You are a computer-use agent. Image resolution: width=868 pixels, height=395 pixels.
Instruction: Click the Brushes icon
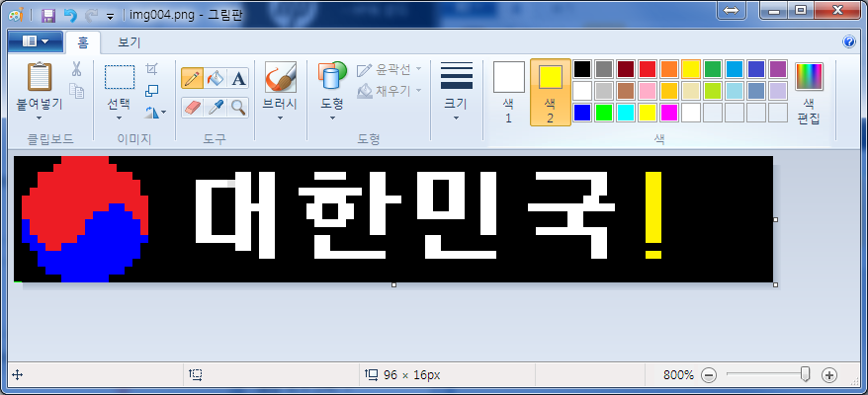pos(280,77)
